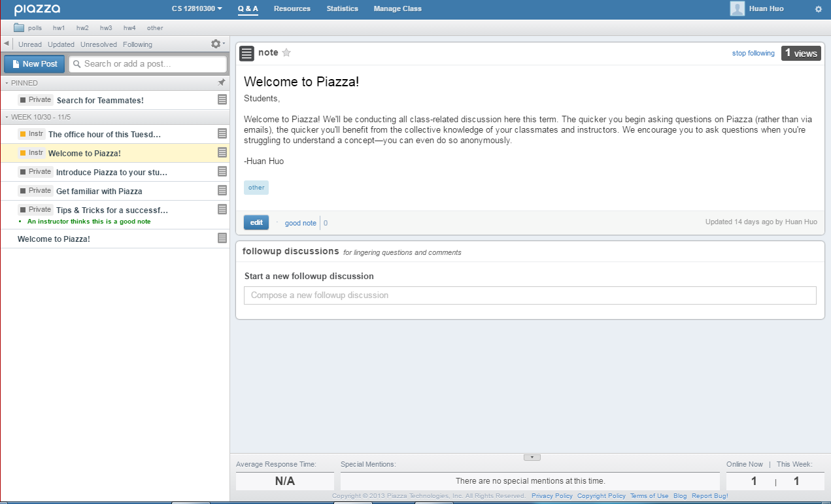831x504 pixels.
Task: Filter feed by Unread
Action: click(30, 44)
